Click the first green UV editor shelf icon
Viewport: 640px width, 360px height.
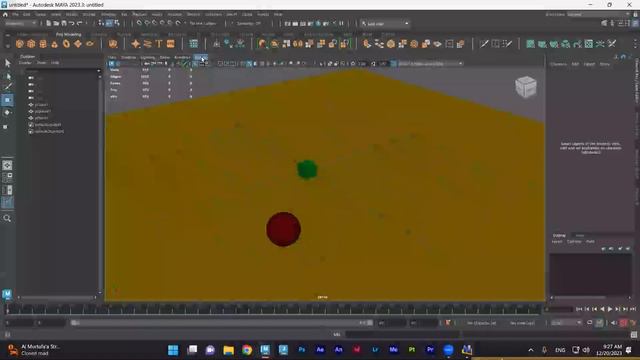[x=530, y=44]
